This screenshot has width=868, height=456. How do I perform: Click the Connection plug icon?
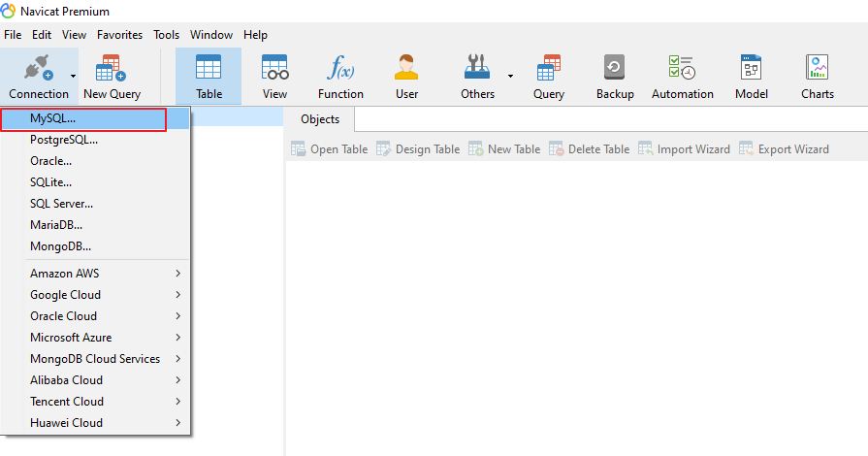[x=38, y=68]
